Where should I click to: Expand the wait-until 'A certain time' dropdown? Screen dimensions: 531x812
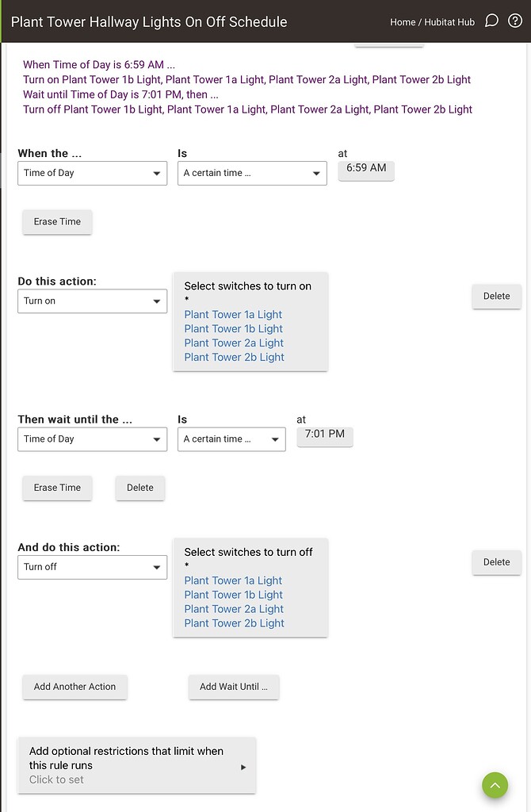231,439
